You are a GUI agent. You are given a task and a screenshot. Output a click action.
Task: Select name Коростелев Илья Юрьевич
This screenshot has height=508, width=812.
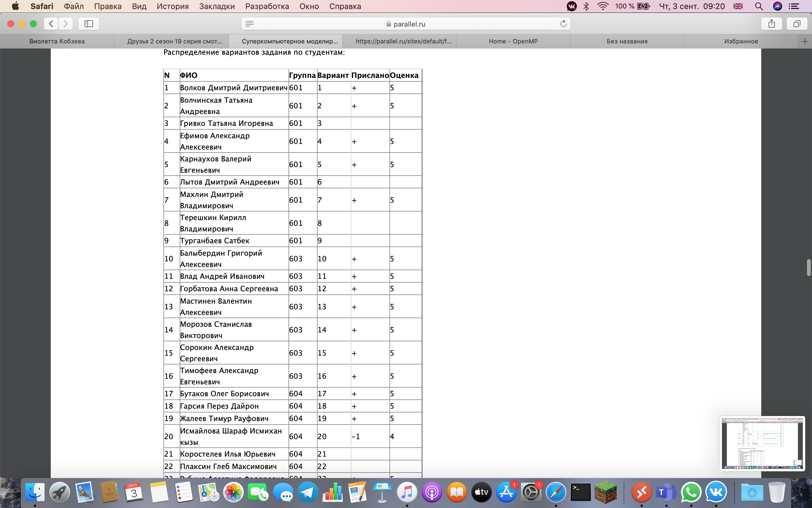click(228, 454)
